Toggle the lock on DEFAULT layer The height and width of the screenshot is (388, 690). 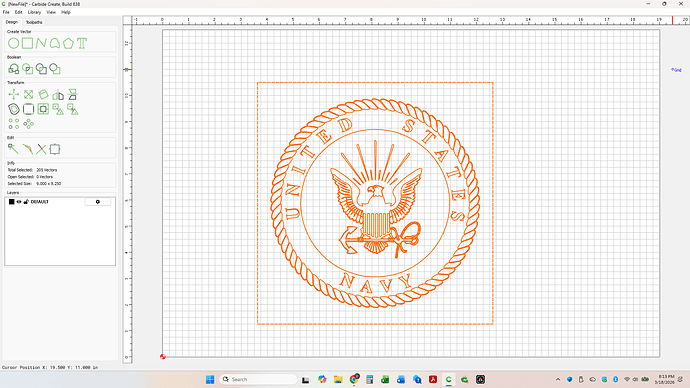(x=26, y=202)
